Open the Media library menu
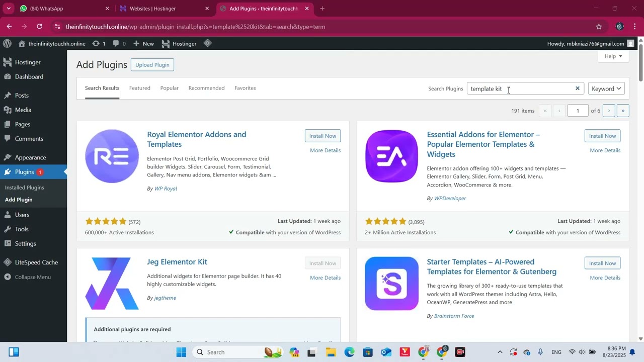Viewport: 644px width, 362px height. (x=33, y=110)
